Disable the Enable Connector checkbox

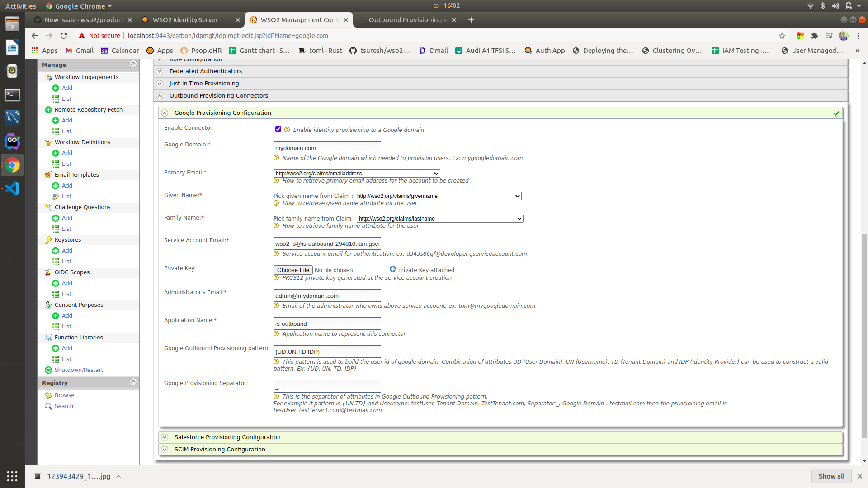[x=278, y=129]
